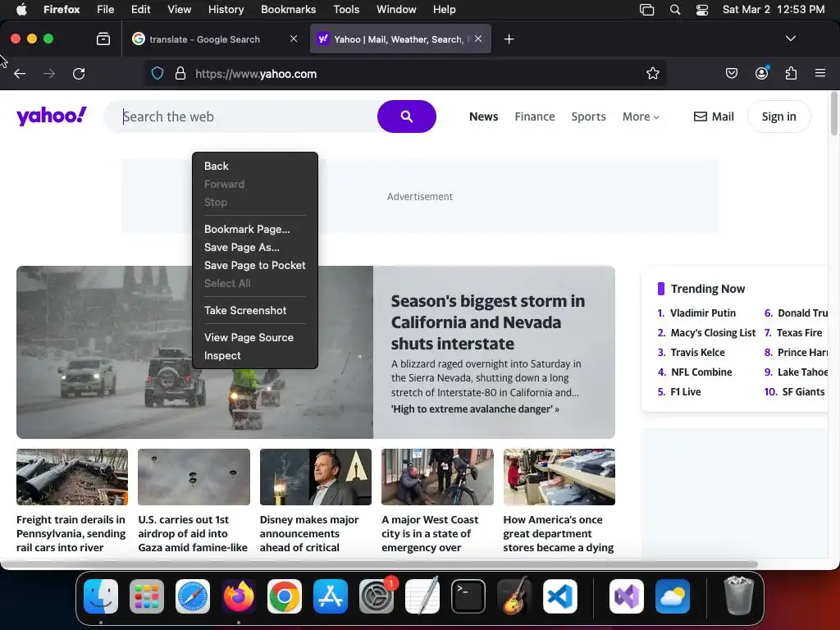Open Spotlight search in menu bar
The width and height of the screenshot is (840, 630).
[675, 10]
